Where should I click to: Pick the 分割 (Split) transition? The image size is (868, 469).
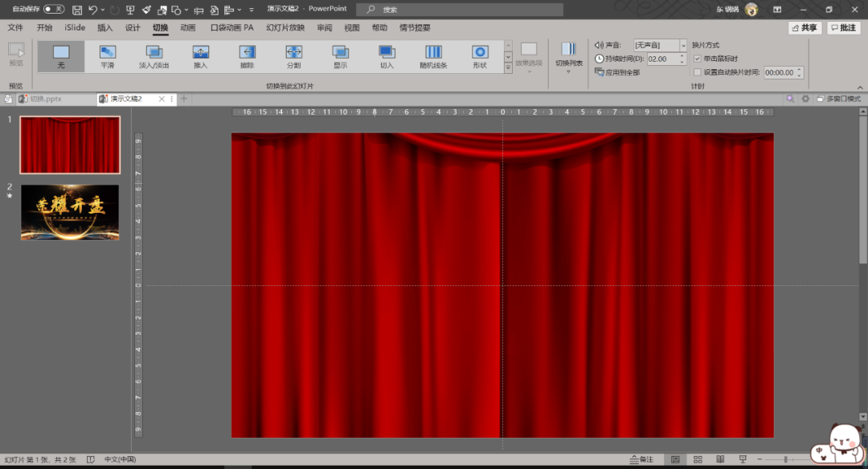tap(293, 56)
